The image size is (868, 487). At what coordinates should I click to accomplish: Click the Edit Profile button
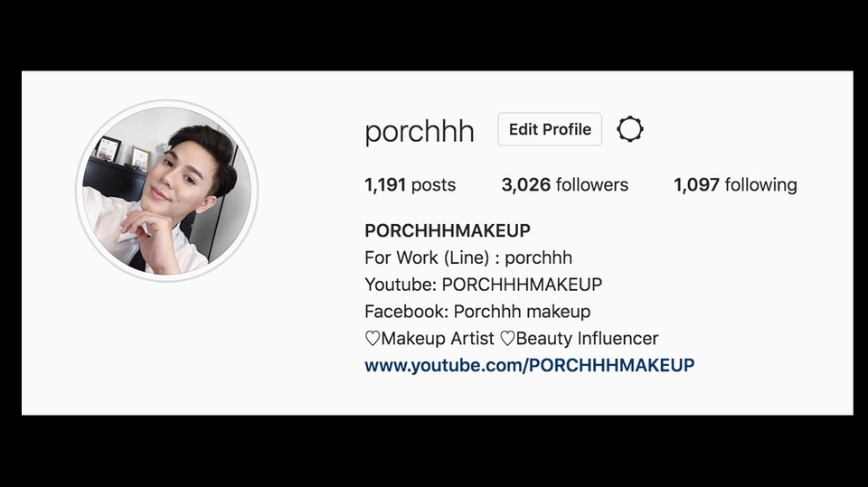(x=550, y=129)
